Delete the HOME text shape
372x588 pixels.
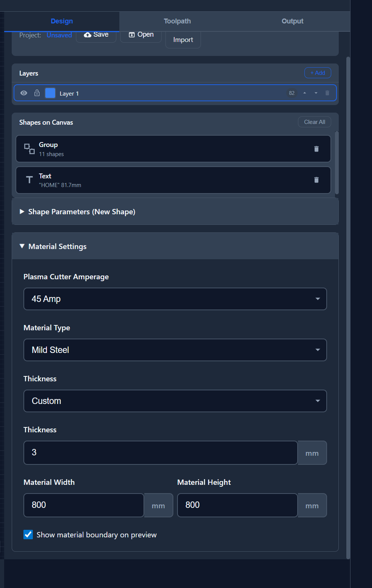point(316,180)
